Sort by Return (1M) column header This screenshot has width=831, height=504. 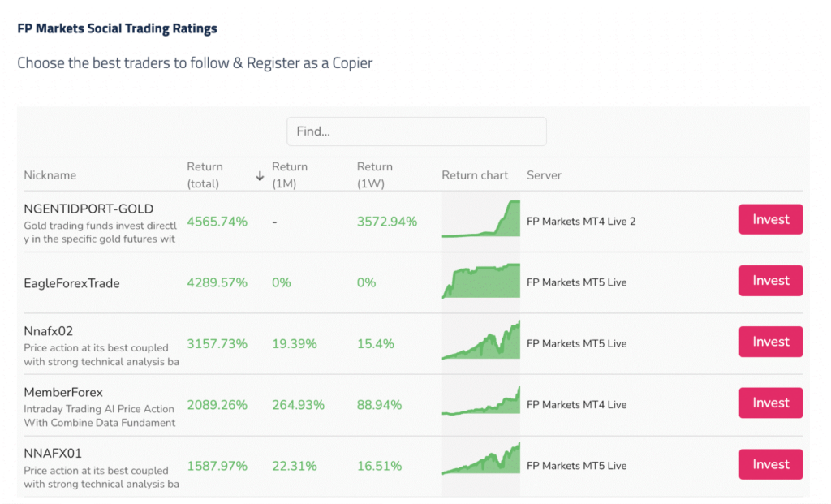coord(290,174)
